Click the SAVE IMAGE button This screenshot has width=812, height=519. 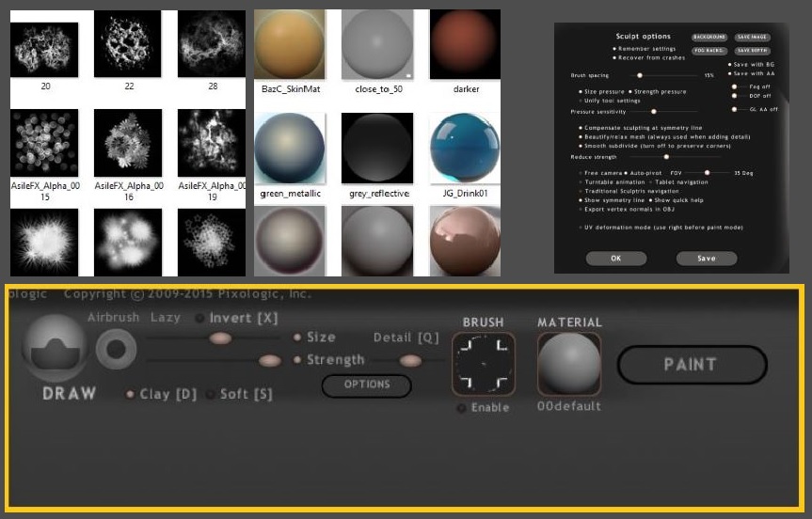point(753,38)
